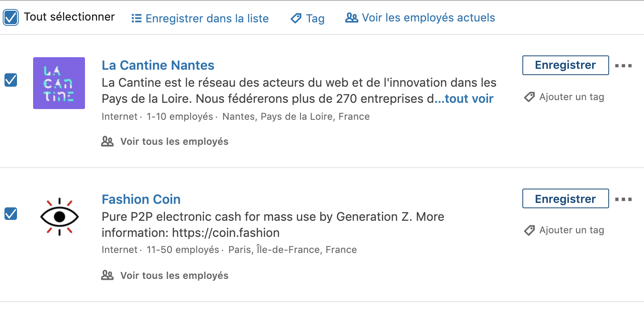This screenshot has width=644, height=320.
Task: Click the tag icon in the Fashion Coin row
Action: [x=530, y=230]
